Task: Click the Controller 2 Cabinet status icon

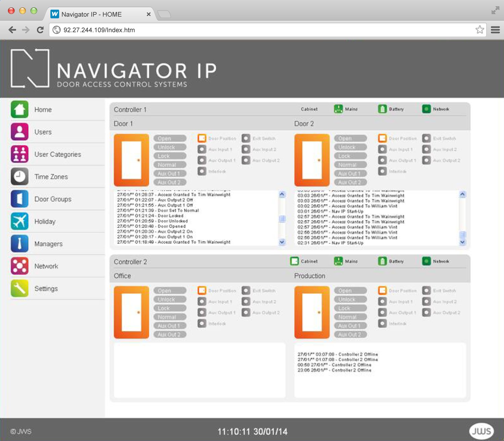Action: point(294,261)
